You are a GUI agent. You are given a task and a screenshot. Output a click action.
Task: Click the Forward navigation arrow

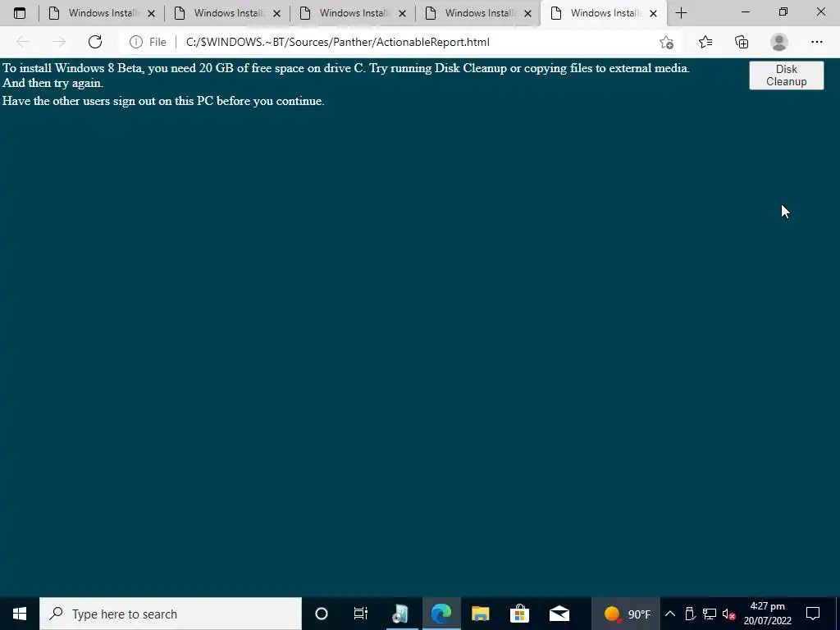[59, 42]
